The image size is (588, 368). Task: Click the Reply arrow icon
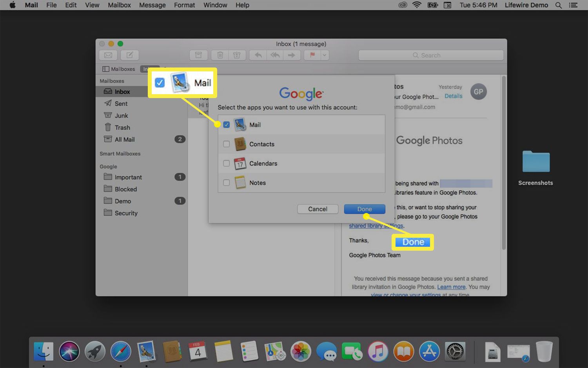pyautogui.click(x=258, y=55)
